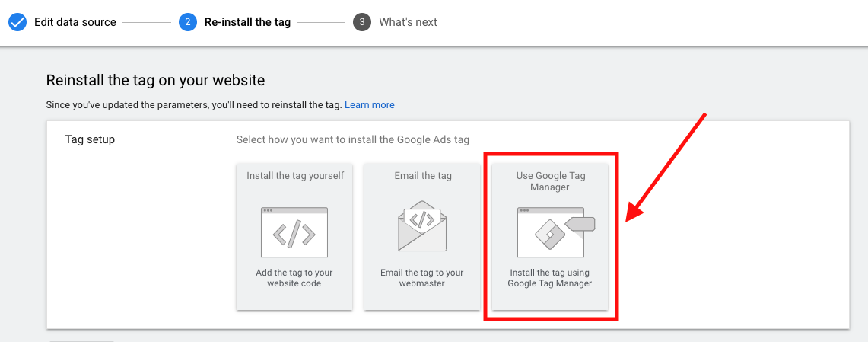The width and height of the screenshot is (868, 342).
Task: Click Install the tag using Google Tag Manager
Action: [550, 278]
